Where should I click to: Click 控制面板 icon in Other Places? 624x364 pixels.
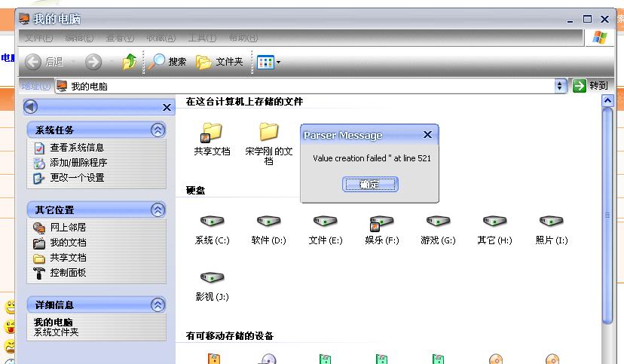(x=39, y=274)
